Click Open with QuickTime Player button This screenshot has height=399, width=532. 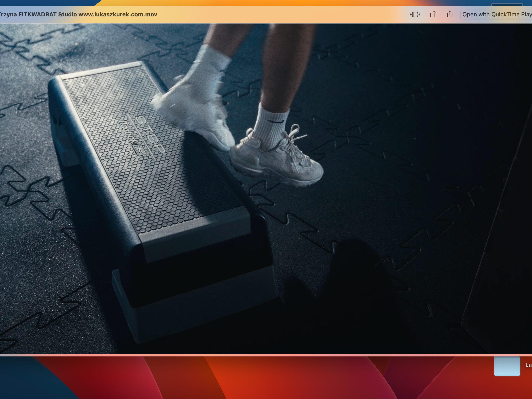[x=496, y=14]
